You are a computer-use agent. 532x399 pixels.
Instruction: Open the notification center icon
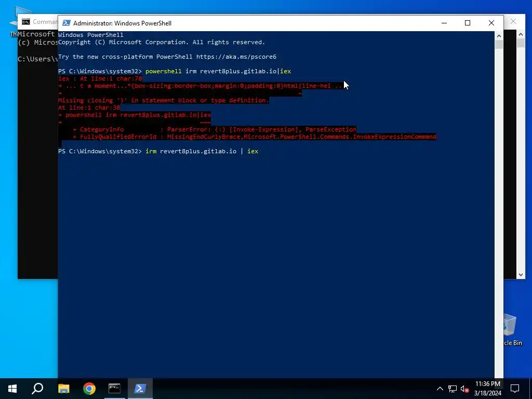click(x=515, y=389)
